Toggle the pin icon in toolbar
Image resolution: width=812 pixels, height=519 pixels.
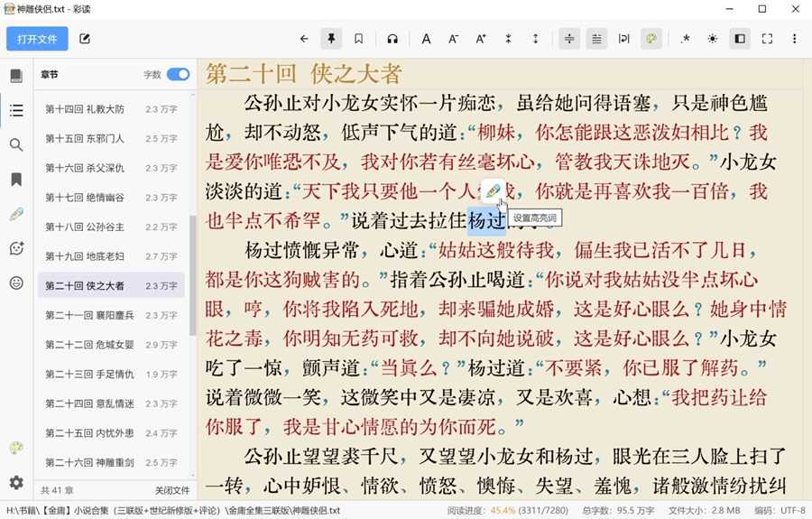click(x=331, y=39)
